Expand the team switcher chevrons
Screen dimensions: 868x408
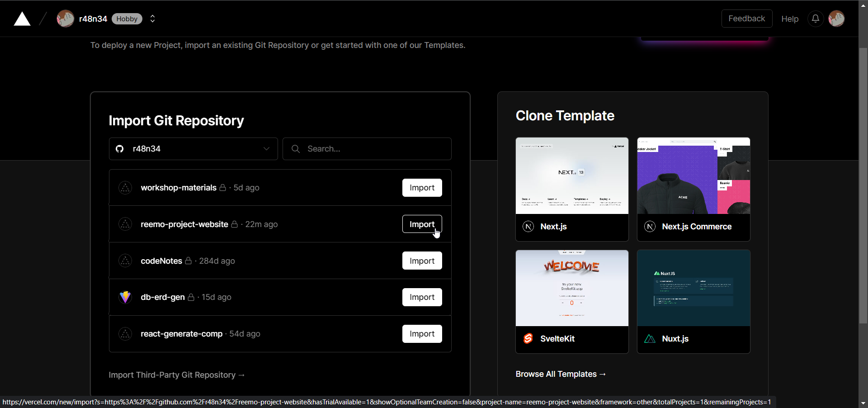[x=153, y=19]
